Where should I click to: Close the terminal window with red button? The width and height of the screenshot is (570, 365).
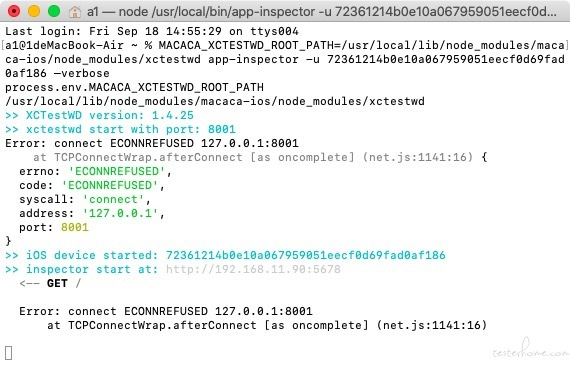pyautogui.click(x=14, y=11)
